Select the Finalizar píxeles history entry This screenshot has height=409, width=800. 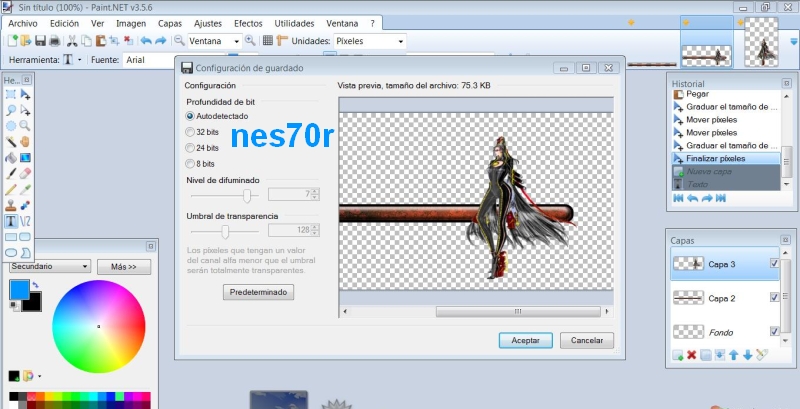726,159
